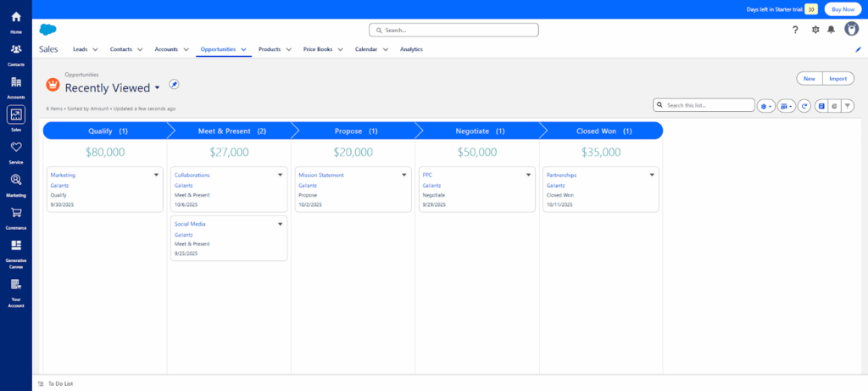Open the Analytics tab

point(411,49)
